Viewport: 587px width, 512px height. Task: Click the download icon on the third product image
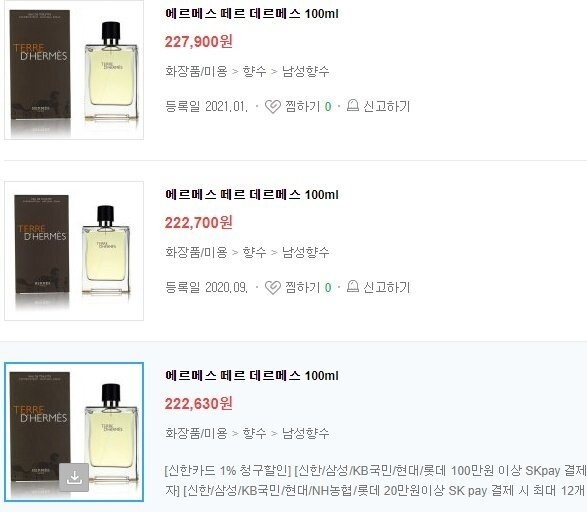click(x=74, y=477)
